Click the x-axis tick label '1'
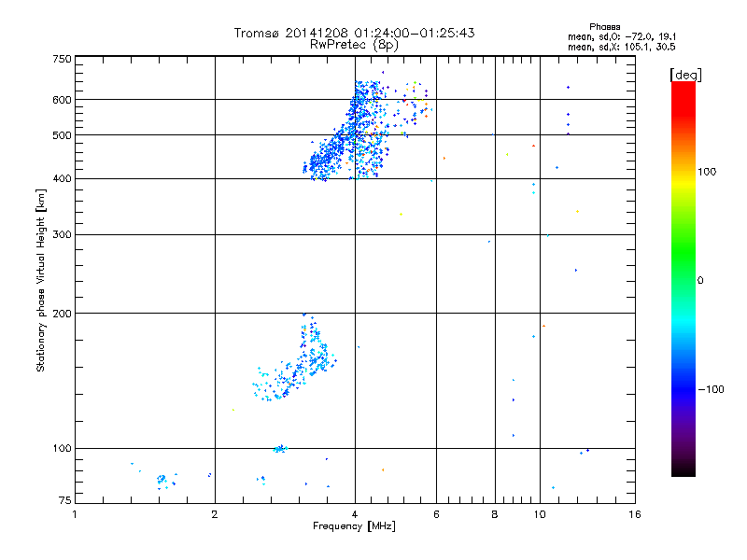The width and height of the screenshot is (747, 560). 75,514
